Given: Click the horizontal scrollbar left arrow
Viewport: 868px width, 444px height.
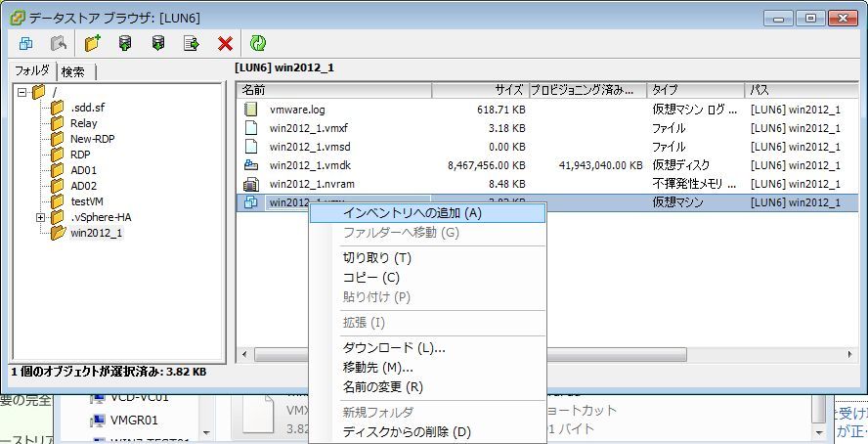Looking at the screenshot, I should [x=245, y=354].
